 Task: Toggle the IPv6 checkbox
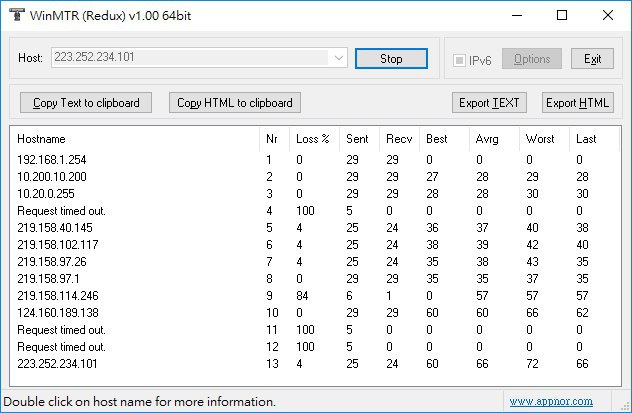click(x=460, y=59)
